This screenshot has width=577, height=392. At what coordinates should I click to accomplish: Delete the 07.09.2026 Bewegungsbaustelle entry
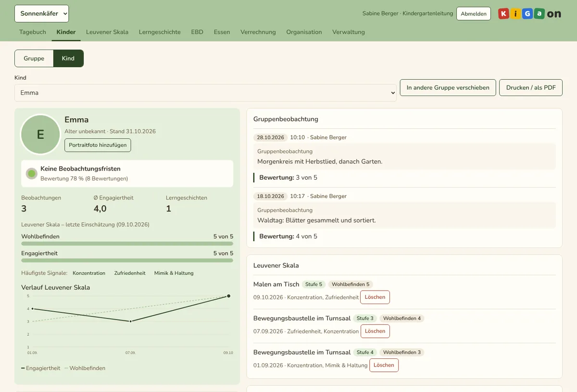375,331
